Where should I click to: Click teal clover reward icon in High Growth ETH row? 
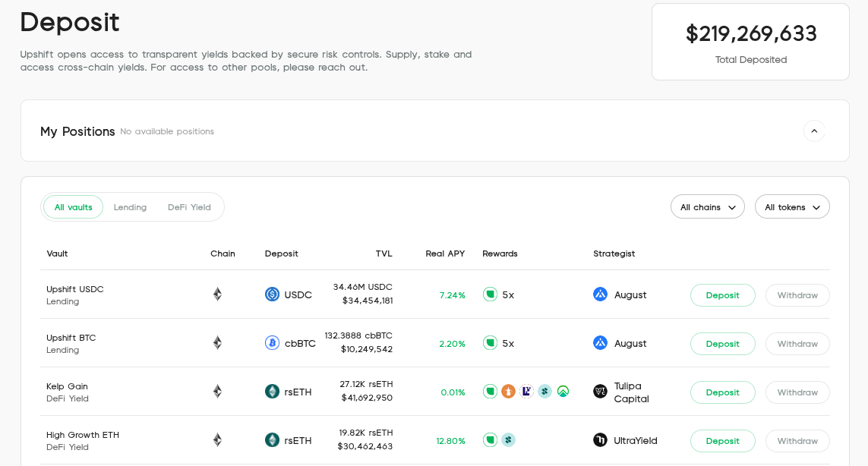(x=508, y=440)
